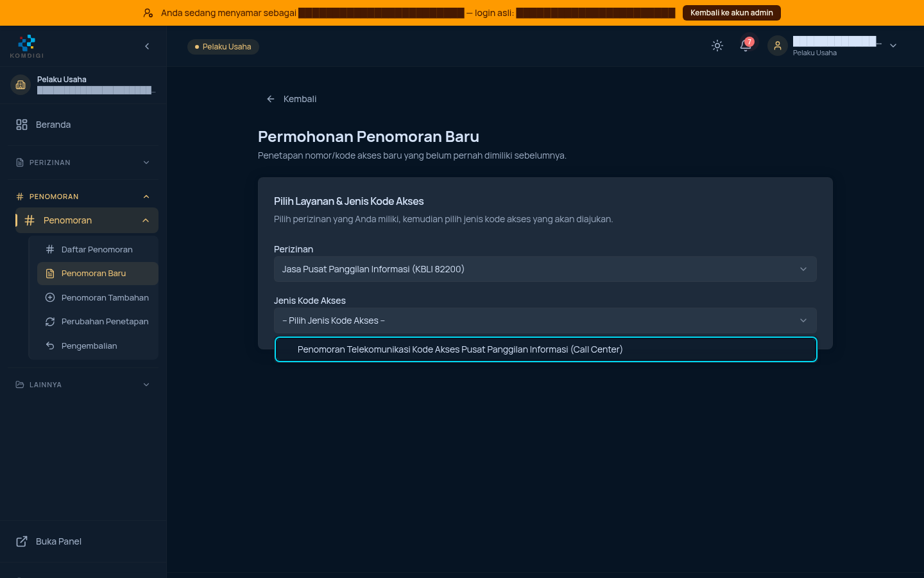Open Perubahan Penetapan
Viewport: 924px width, 578px height.
coord(98,322)
